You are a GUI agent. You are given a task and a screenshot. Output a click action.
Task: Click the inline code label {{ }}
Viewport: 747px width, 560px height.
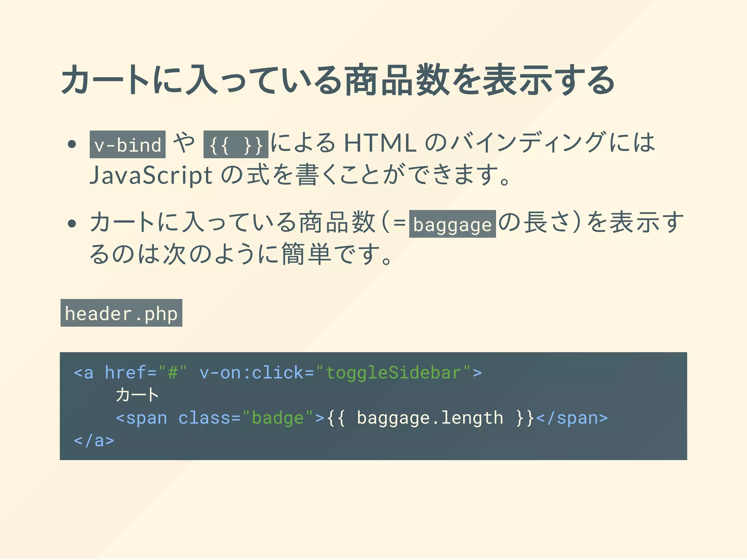[236, 144]
